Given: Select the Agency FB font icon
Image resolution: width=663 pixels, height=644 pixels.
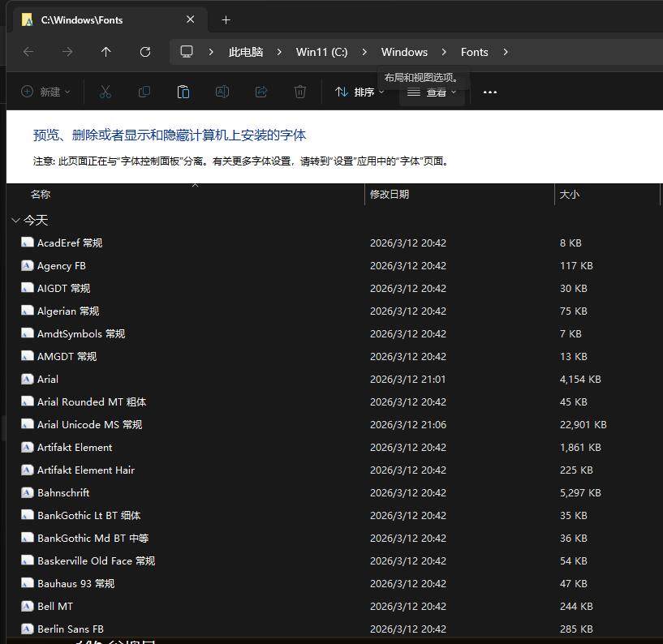Looking at the screenshot, I should click(27, 265).
